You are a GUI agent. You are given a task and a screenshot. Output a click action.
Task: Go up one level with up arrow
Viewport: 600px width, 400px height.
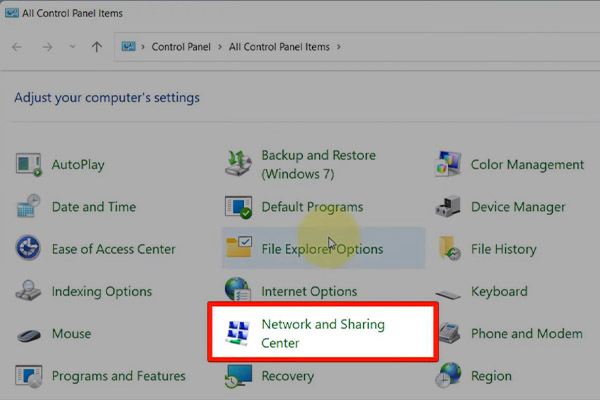click(x=97, y=47)
